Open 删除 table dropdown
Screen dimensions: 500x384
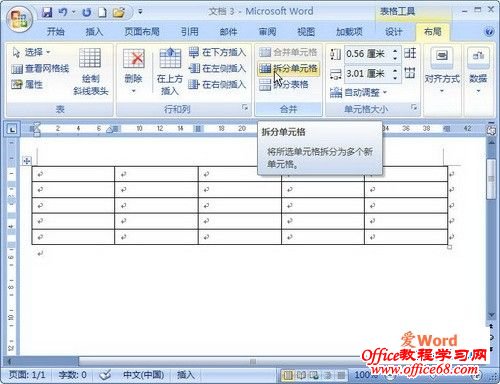click(133, 72)
